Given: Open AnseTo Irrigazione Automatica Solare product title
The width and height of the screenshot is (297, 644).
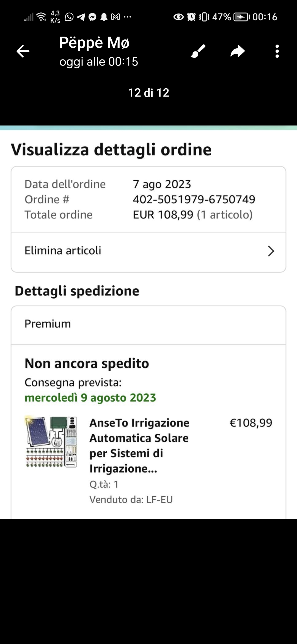Looking at the screenshot, I should pos(139,446).
